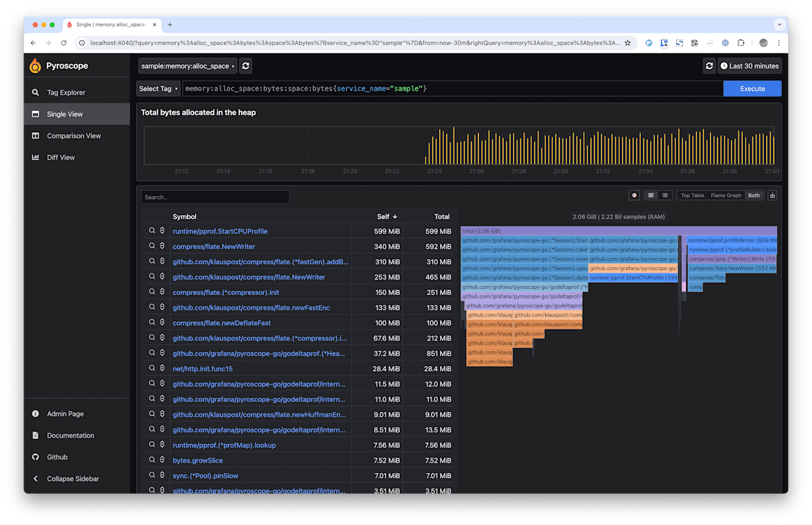The width and height of the screenshot is (812, 525).
Task: Click magnifier icon for net/http.init.func15 row
Action: click(152, 369)
